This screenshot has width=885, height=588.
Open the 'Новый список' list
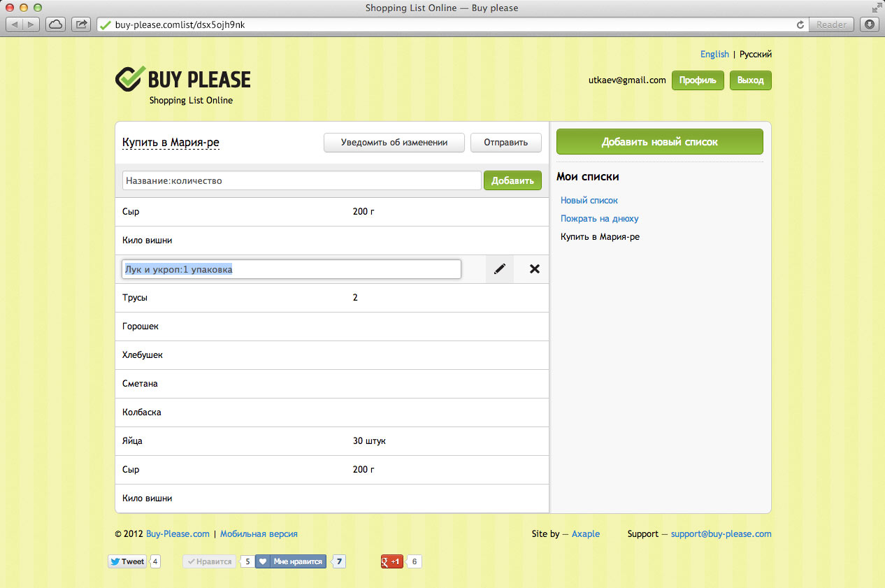click(x=589, y=201)
